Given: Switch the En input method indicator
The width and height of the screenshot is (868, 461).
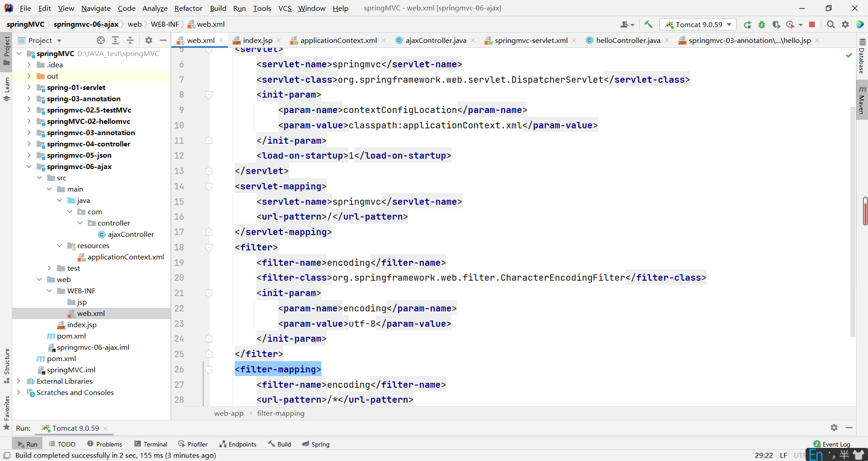Looking at the screenshot, I should (x=816, y=455).
